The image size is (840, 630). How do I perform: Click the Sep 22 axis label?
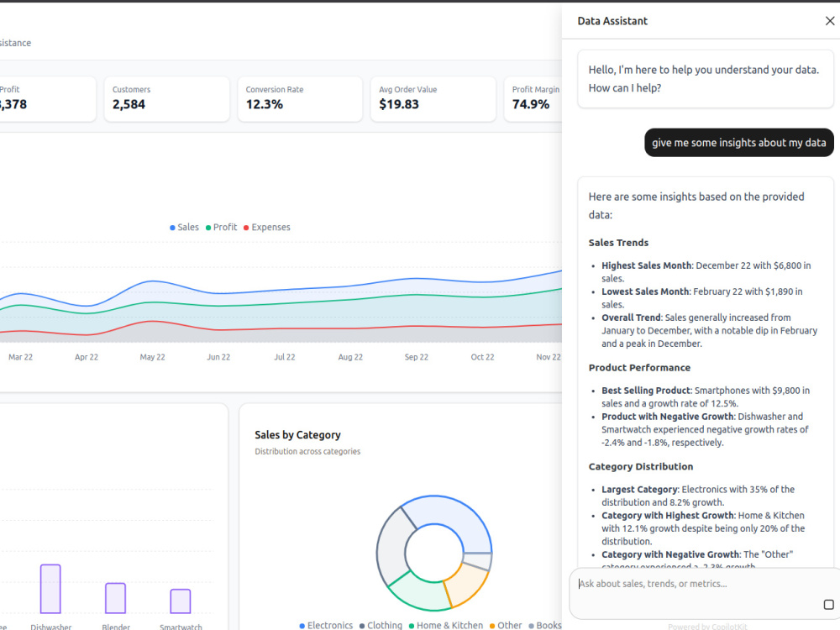pos(417,357)
